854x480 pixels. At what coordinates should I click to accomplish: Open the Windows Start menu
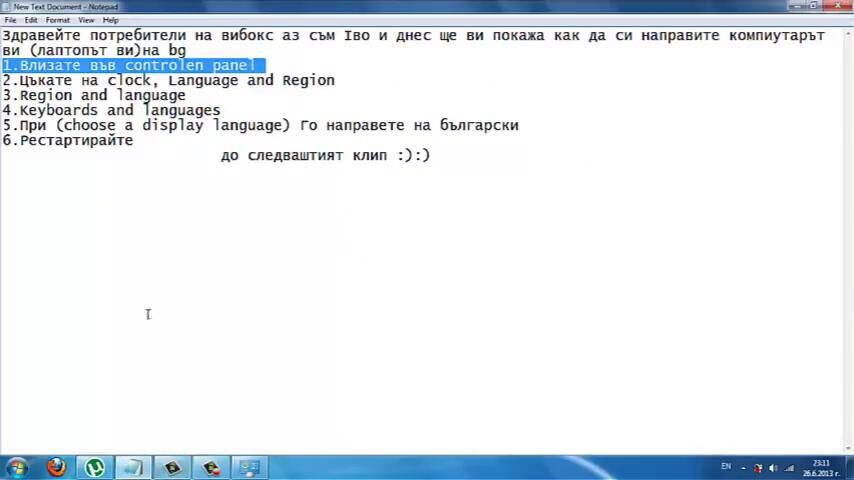16,467
